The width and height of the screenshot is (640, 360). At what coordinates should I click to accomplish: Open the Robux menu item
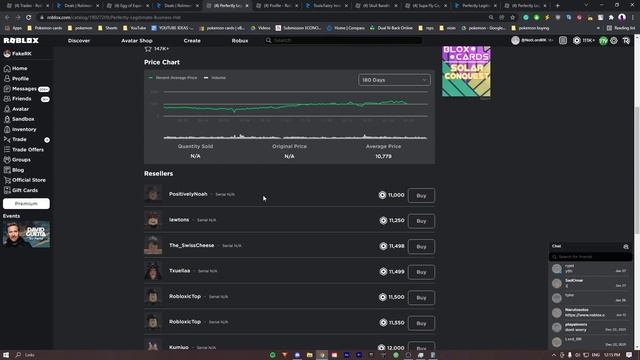(x=240, y=41)
